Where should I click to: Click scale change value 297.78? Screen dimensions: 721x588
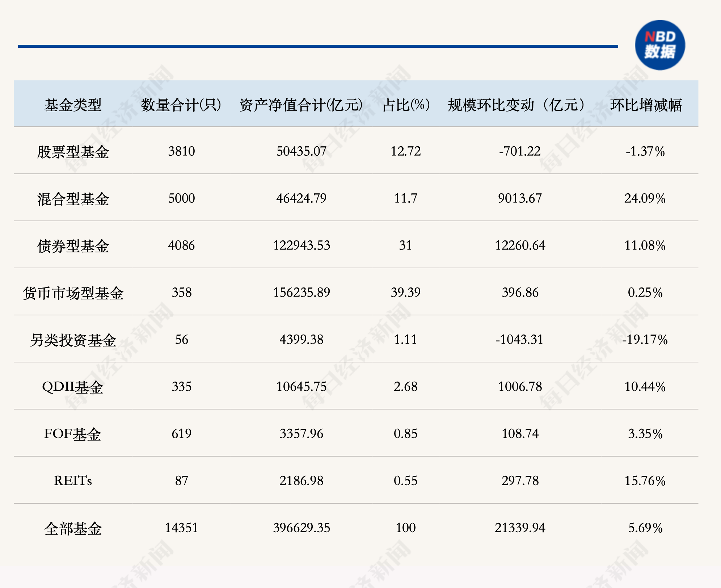click(520, 480)
